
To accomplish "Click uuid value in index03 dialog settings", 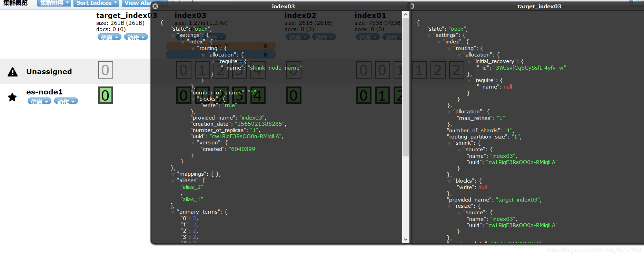I will pos(246,136).
